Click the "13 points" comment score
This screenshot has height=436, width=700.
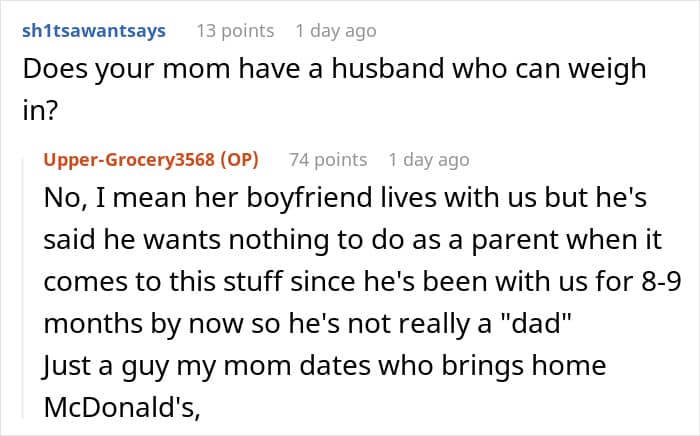click(x=233, y=31)
